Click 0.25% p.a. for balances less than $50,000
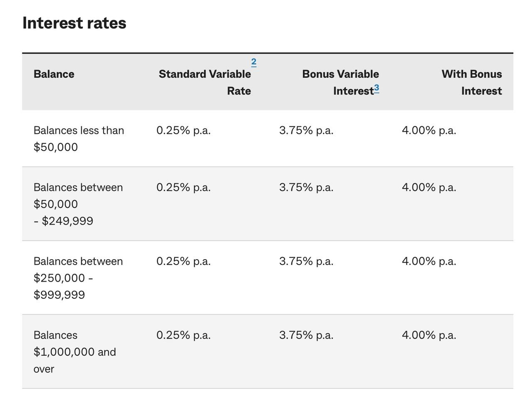 coord(183,131)
